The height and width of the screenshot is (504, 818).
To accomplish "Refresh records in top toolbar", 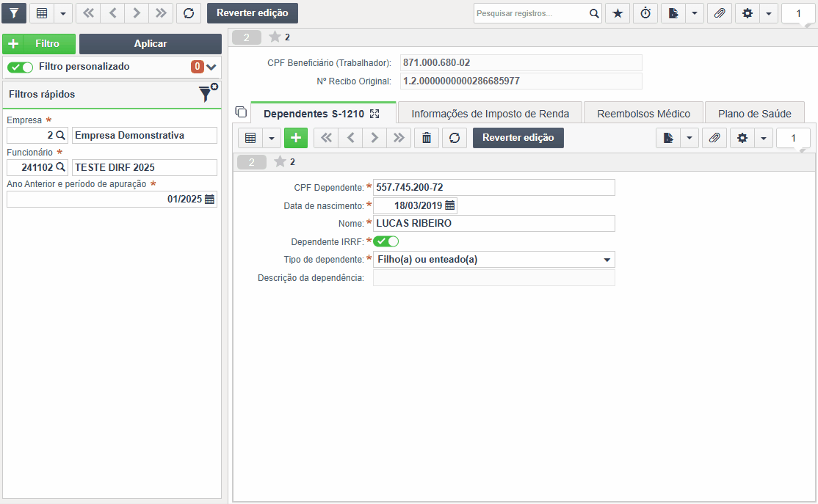I will point(189,13).
